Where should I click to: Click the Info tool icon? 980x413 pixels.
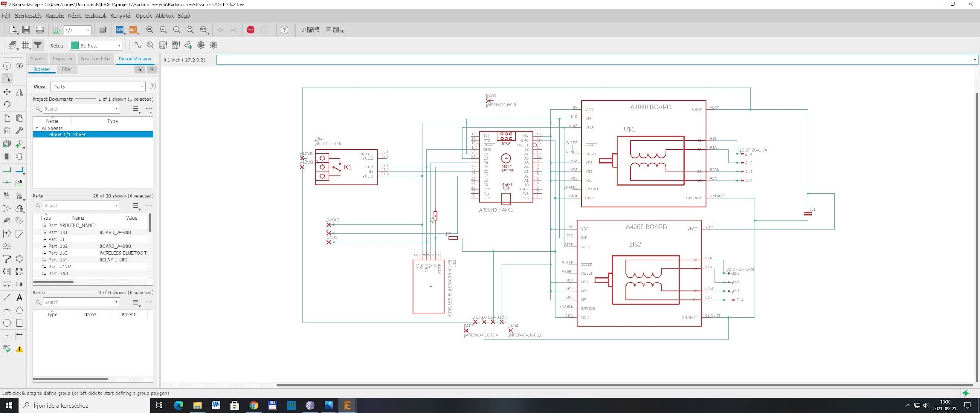click(7, 66)
